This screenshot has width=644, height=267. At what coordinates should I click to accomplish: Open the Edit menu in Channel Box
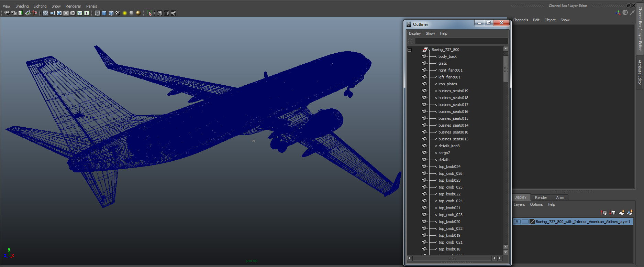click(536, 20)
